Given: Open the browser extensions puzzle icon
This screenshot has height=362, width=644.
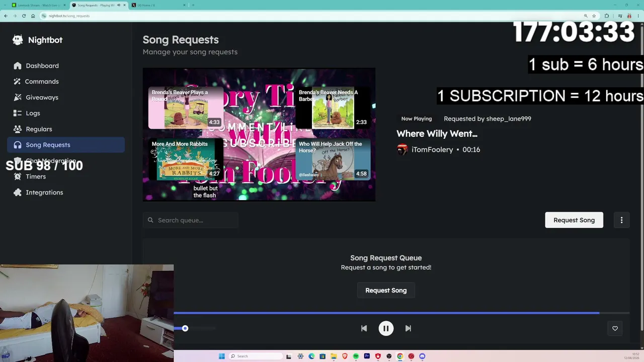Looking at the screenshot, I should coord(607,16).
